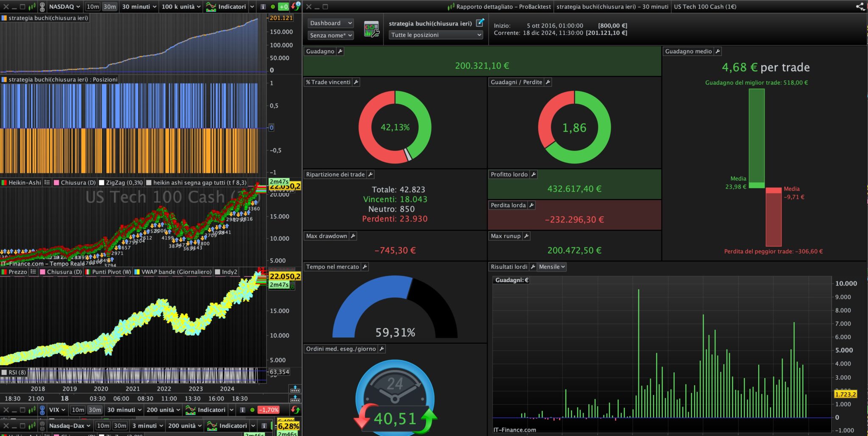Click the 2021 label on time axis

coord(133,389)
